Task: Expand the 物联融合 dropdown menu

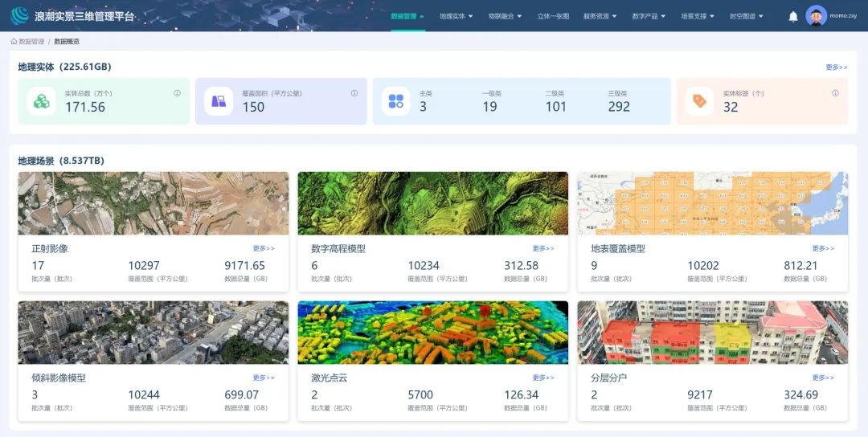Action: coord(505,16)
